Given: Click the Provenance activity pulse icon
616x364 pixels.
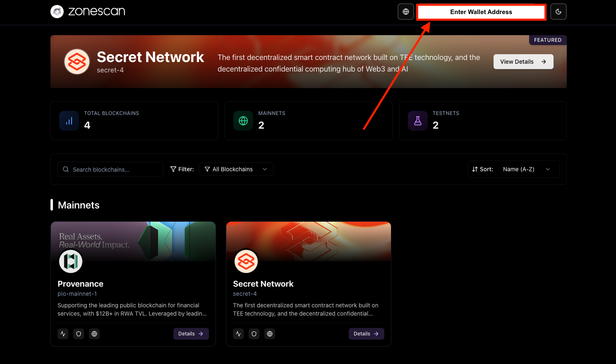Looking at the screenshot, I should click(x=63, y=334).
